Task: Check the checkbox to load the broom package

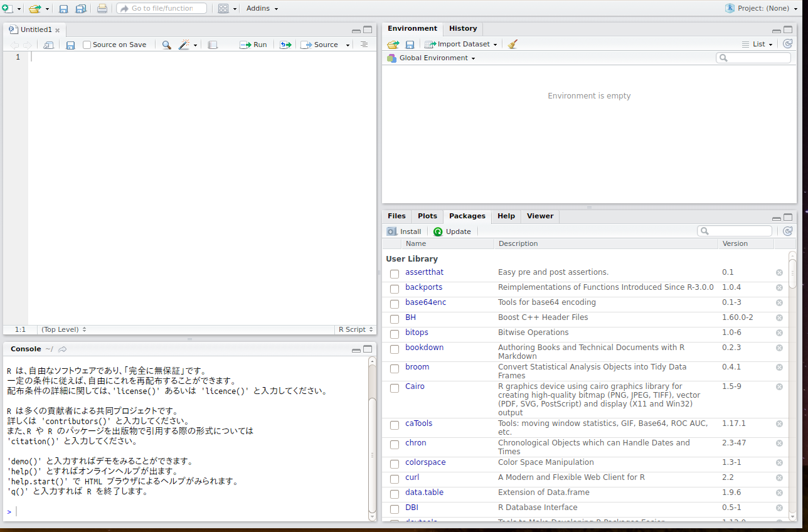Action: click(395, 368)
